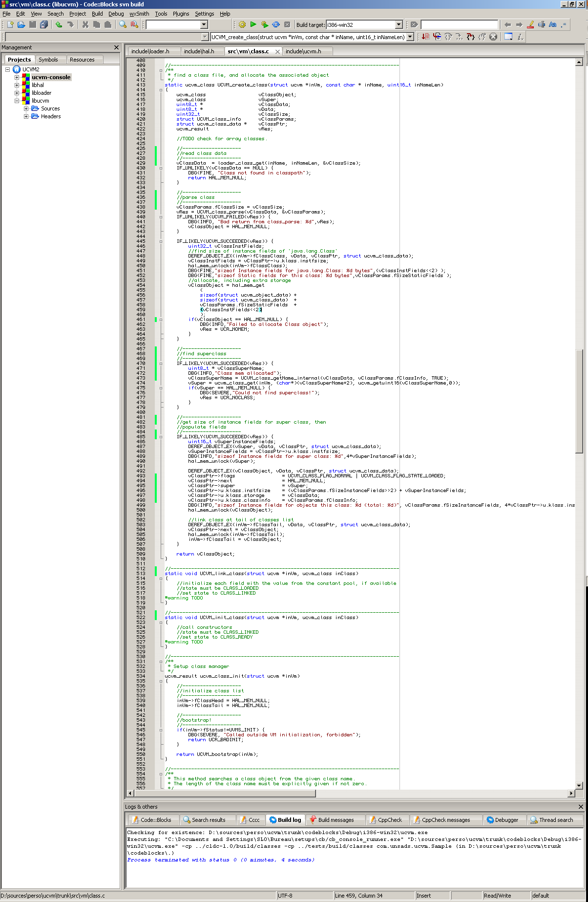Toggle fold marker at line 445
Screen dimensions: 588x902
tap(161, 241)
